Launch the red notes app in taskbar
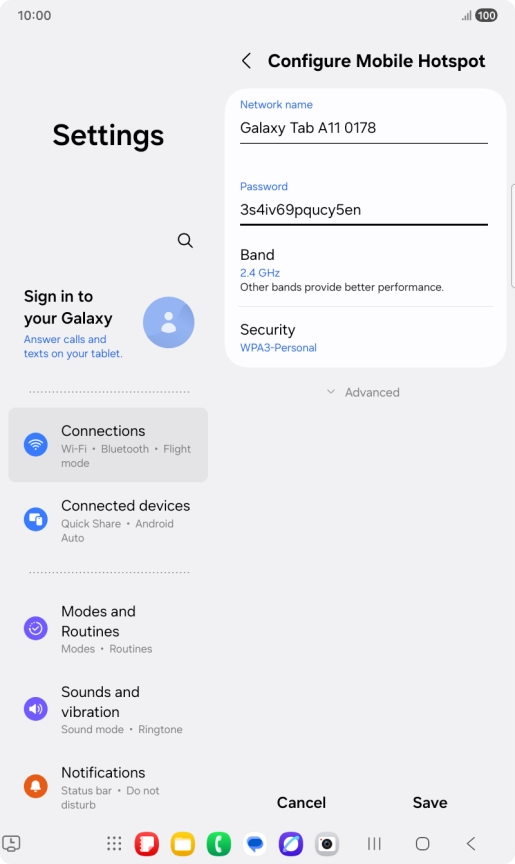 (147, 844)
